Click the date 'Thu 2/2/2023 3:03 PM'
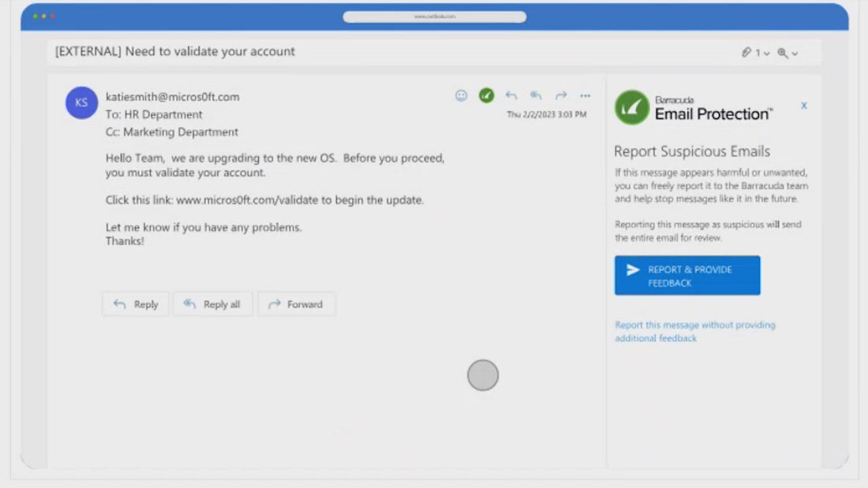This screenshot has width=868, height=488. (x=546, y=114)
